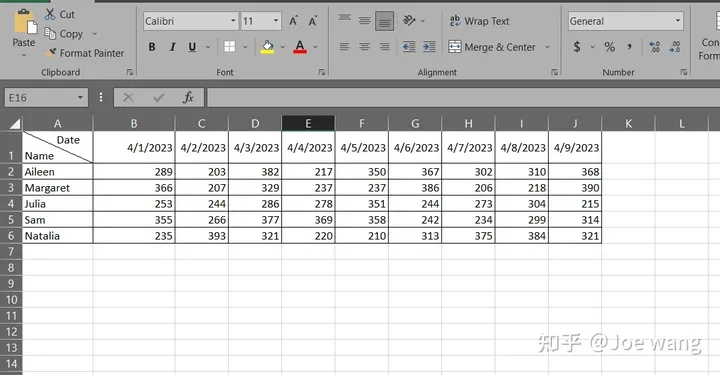
Task: Expand the Merge & Center dropdown arrow
Action: [547, 47]
